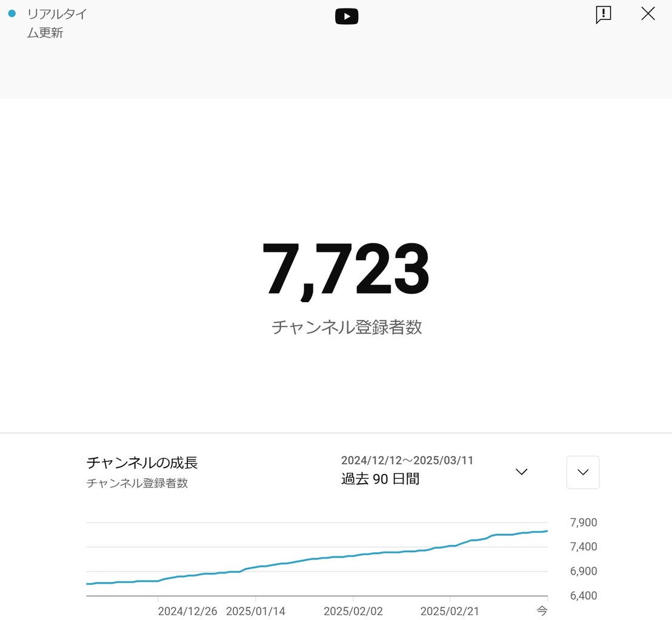The height and width of the screenshot is (620, 672).
Task: Click the リアルタイム更新 status text
Action: (56, 23)
